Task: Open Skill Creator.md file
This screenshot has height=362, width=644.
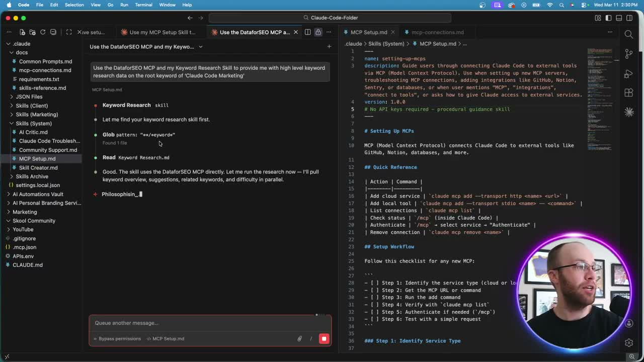Action: point(38,167)
